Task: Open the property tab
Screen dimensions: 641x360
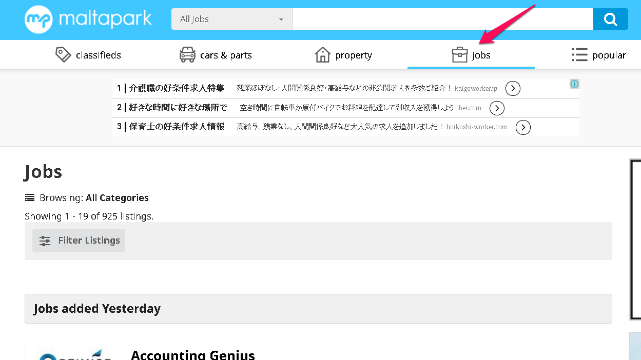Action: tap(343, 55)
